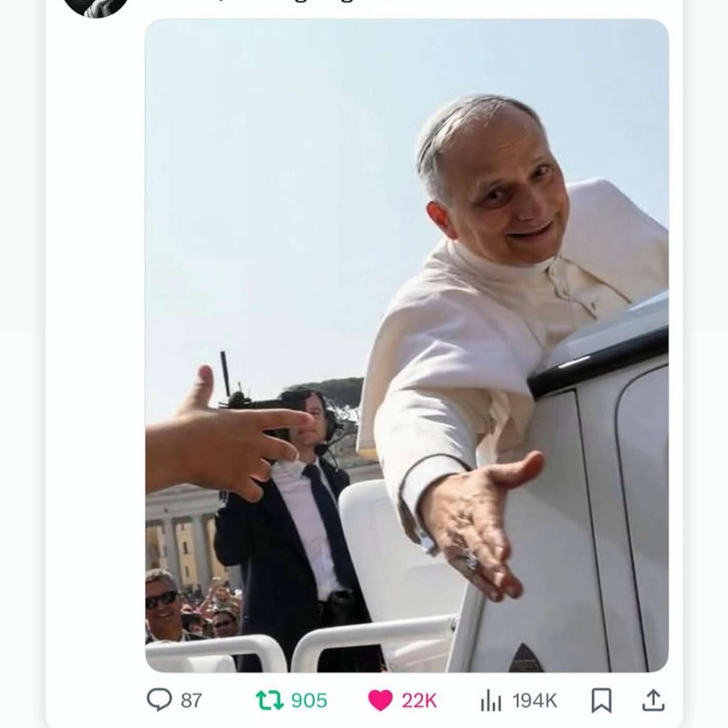Viewport: 728px width, 728px height.
Task: Click the 905 reposts count
Action: [x=309, y=701]
